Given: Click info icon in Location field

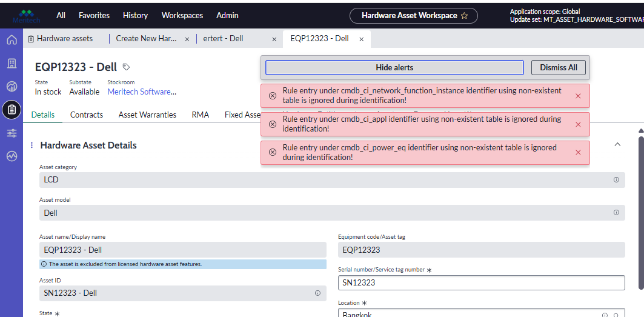Looking at the screenshot, I should tap(605, 315).
